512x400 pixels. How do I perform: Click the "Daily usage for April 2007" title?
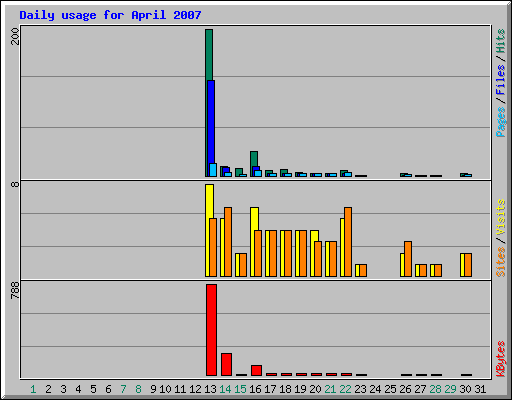coord(110,15)
